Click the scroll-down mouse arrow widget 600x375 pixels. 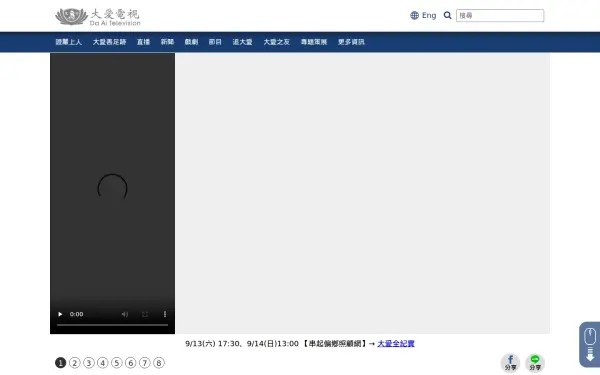point(590,344)
